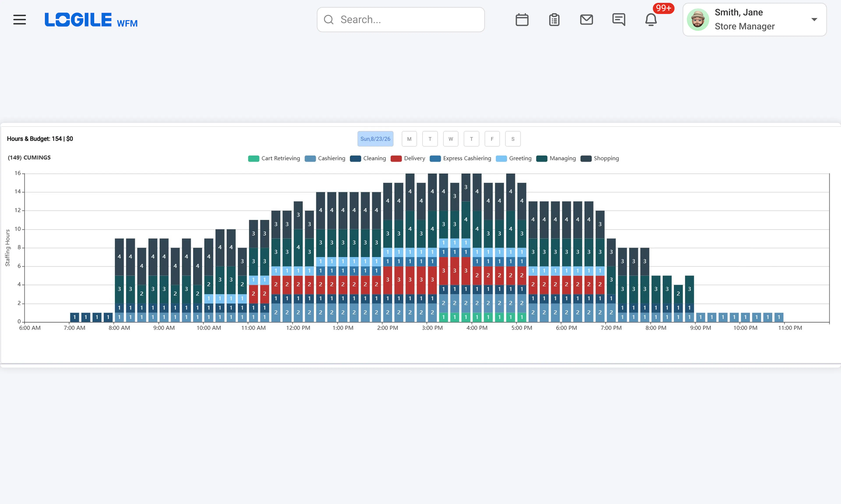Switch to the F (Friday) day
Viewport: 841px width, 504px height.
pos(492,139)
